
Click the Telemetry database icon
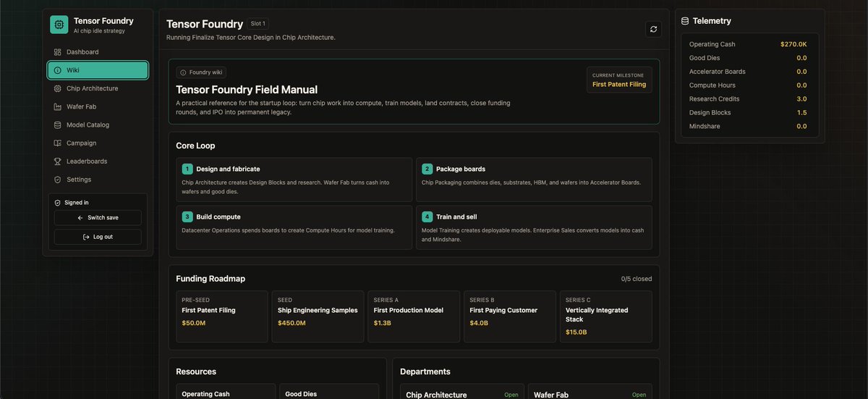685,21
